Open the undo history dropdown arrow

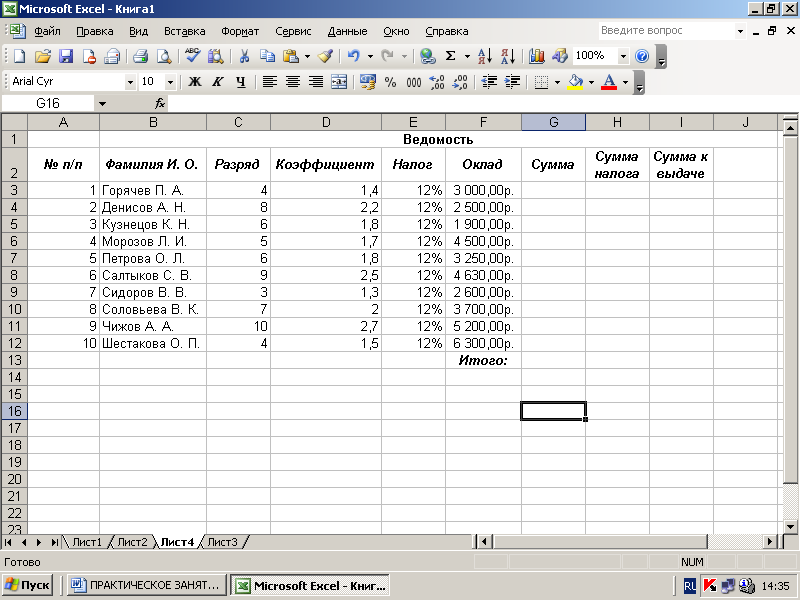click(370, 56)
